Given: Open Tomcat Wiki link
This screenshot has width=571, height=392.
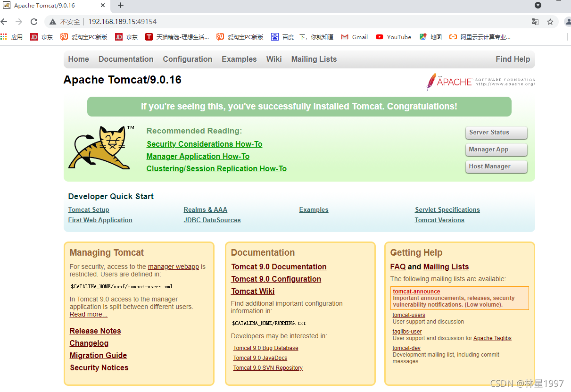Looking at the screenshot, I should pos(253,291).
